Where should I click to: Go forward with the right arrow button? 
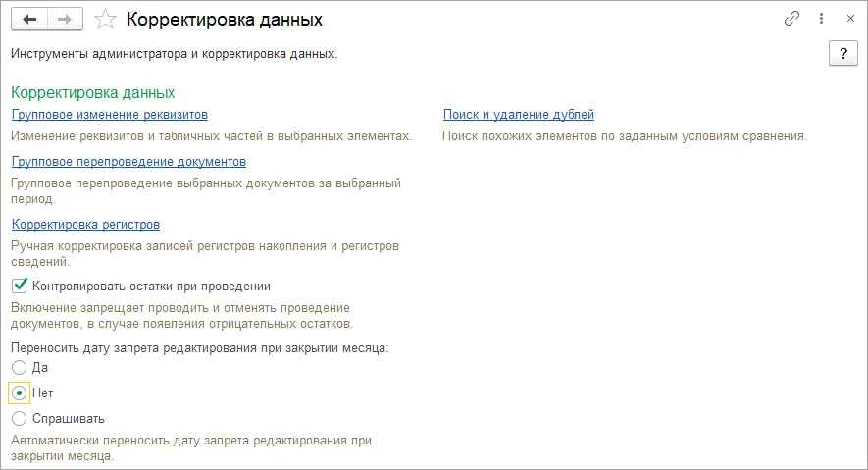(x=66, y=20)
